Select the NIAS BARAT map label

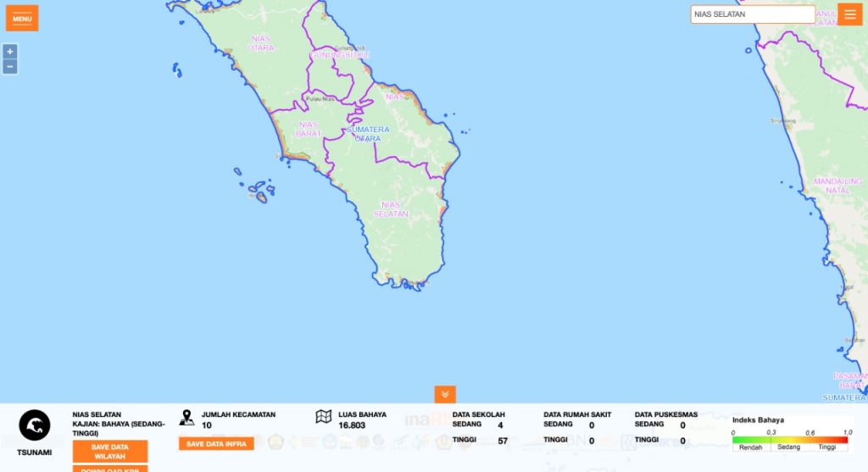tap(308, 129)
